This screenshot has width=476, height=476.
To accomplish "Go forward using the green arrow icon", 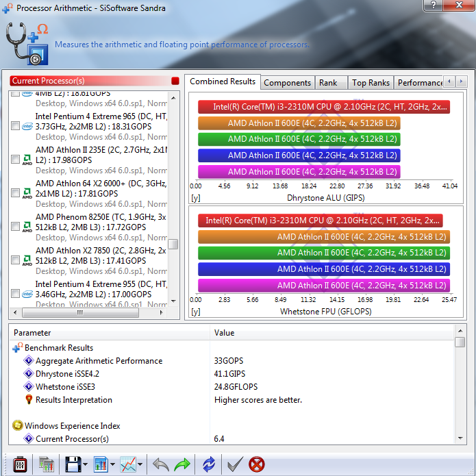I will [182, 464].
